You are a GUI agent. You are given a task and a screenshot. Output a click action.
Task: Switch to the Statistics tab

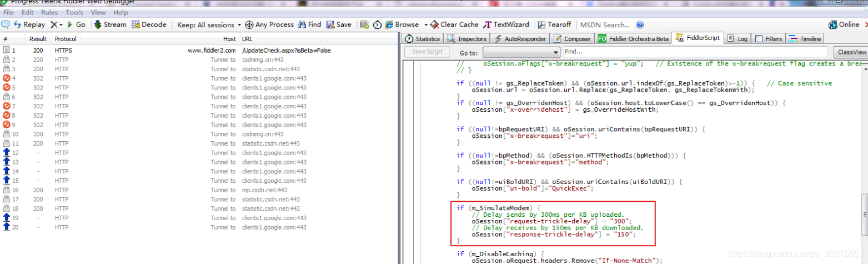coord(422,39)
